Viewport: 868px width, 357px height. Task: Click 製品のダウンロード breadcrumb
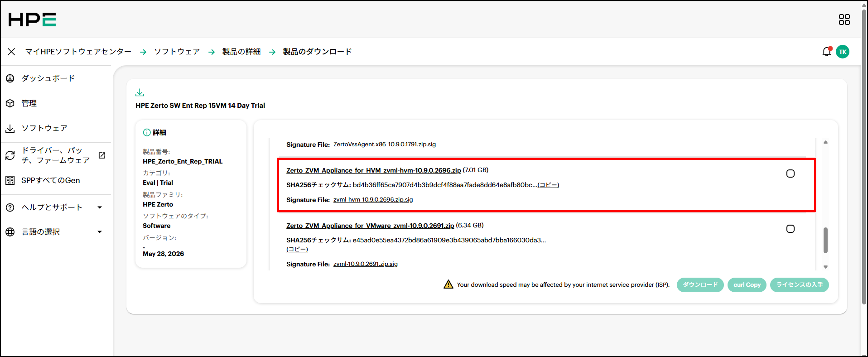(317, 52)
